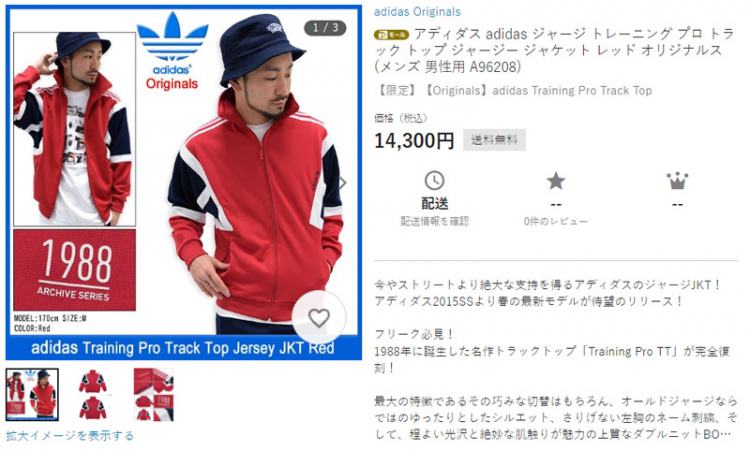Click 配送情報を確認 delivery info link

pos(434,221)
